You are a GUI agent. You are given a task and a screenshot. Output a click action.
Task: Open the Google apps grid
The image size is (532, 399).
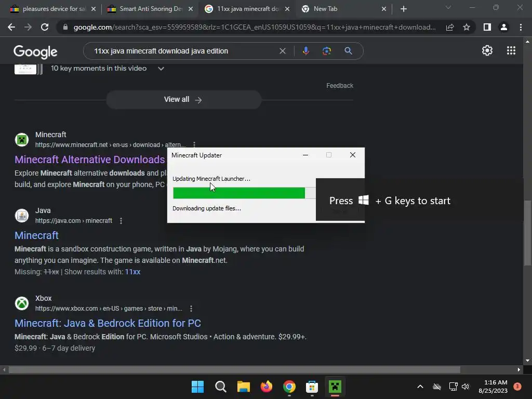(511, 50)
